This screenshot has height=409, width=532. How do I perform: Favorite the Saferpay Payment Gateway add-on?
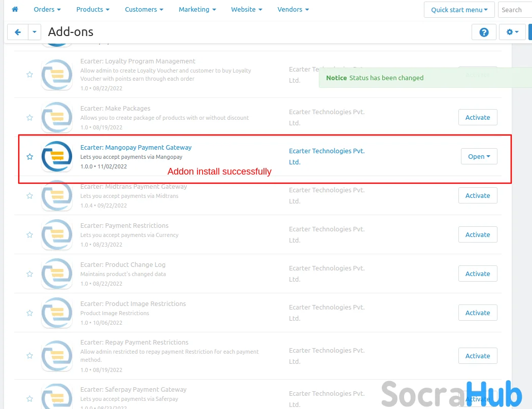pyautogui.click(x=30, y=399)
